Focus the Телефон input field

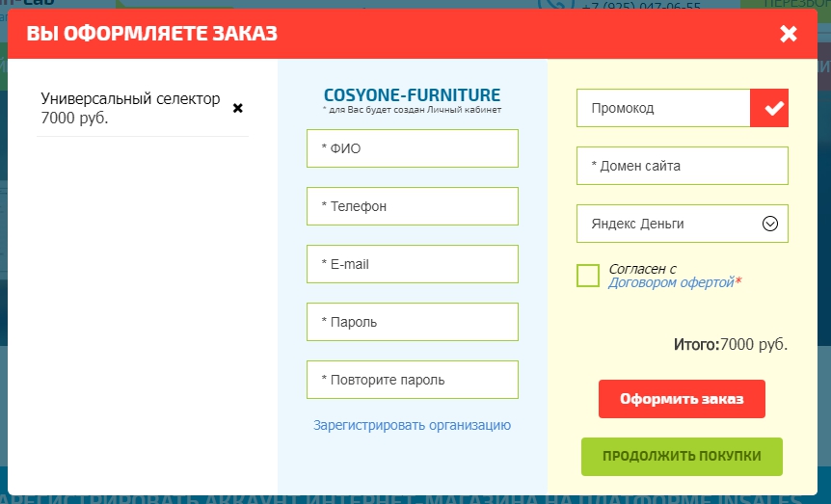pos(413,206)
